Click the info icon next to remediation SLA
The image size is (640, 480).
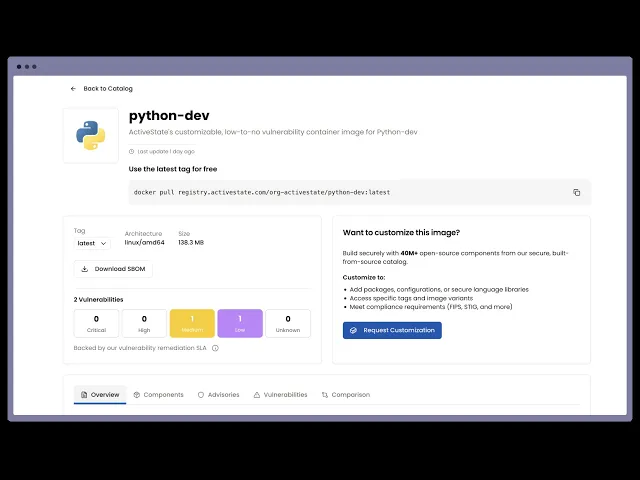[x=215, y=348]
